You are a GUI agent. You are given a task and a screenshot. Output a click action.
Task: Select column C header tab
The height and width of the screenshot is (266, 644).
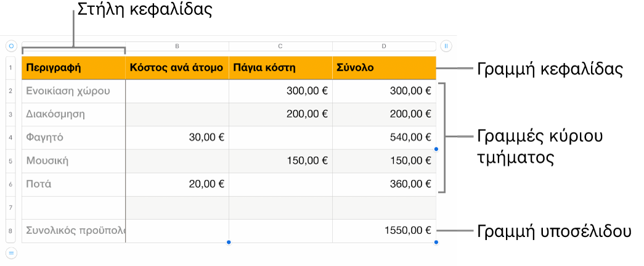point(280,46)
